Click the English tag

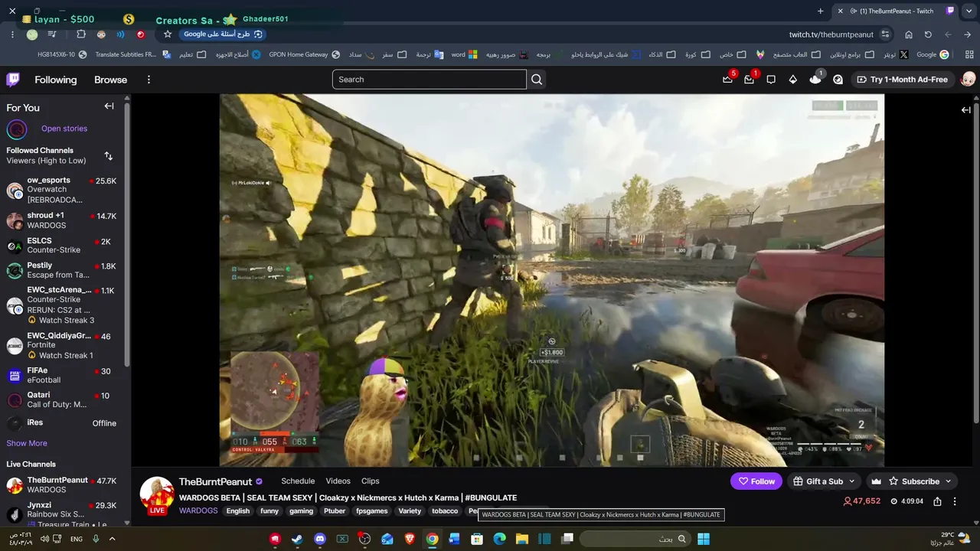238,511
